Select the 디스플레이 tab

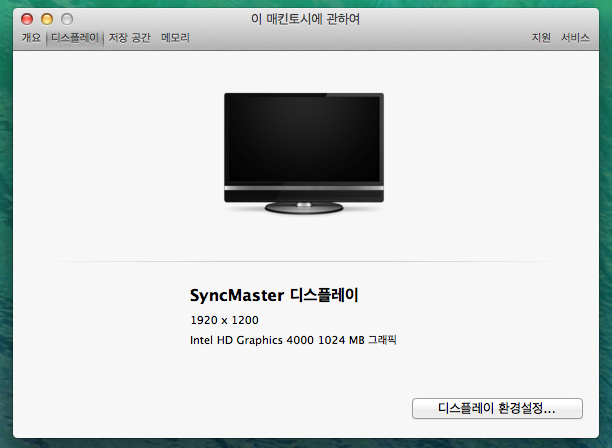(x=75, y=38)
